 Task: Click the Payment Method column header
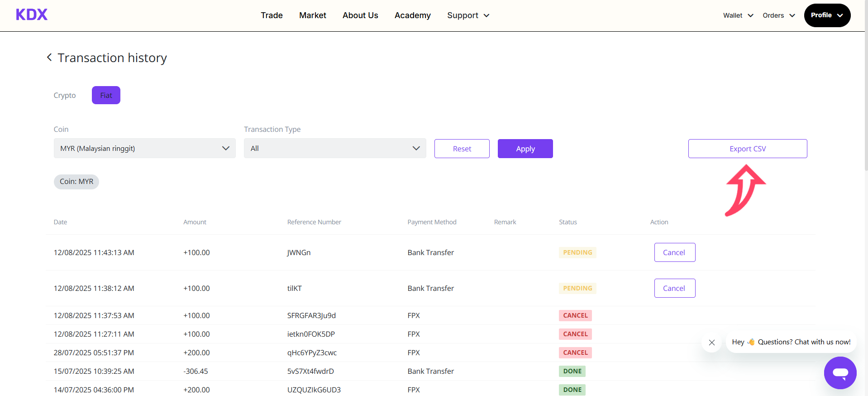[x=432, y=222]
